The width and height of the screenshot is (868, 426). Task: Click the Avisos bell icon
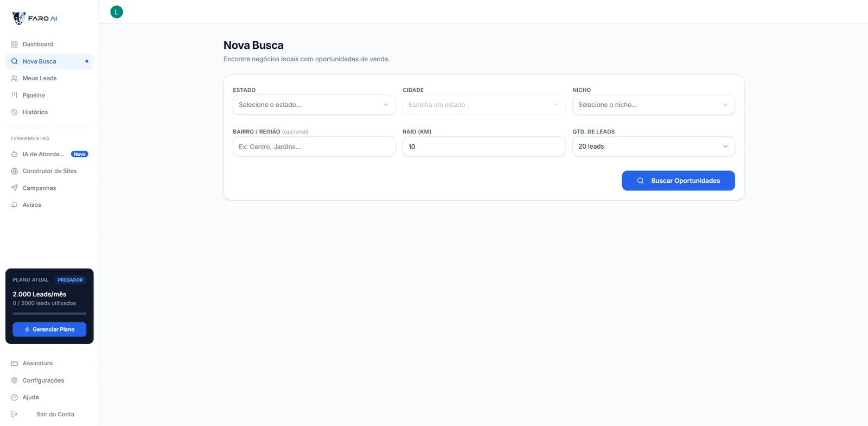[x=15, y=205]
